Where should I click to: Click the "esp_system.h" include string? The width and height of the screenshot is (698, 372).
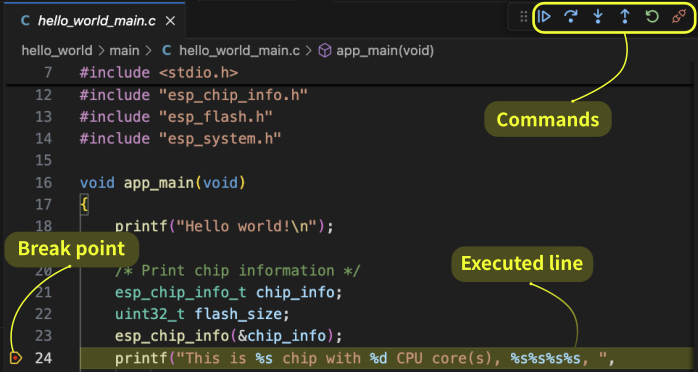[220, 139]
